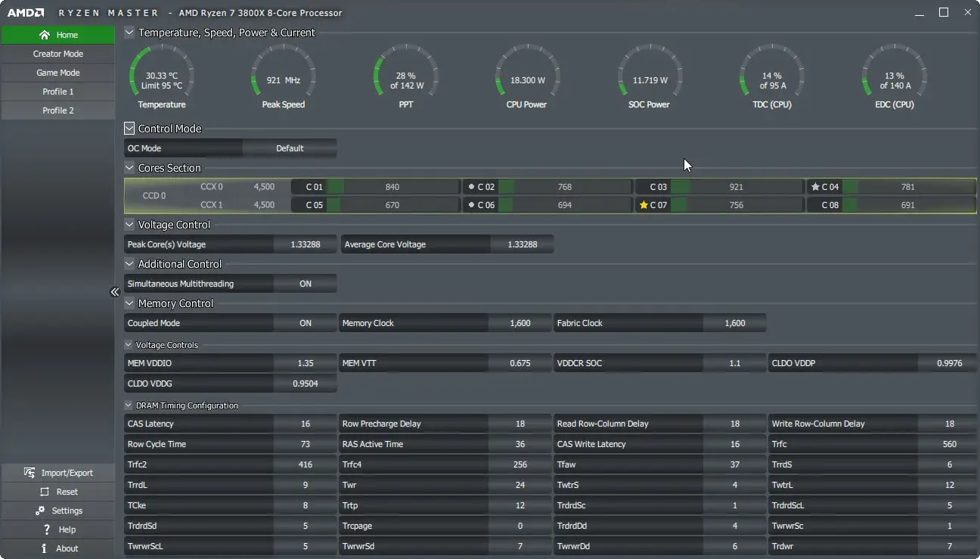Click OC Mode Default value
Screen dimensions: 980x559
pos(290,148)
